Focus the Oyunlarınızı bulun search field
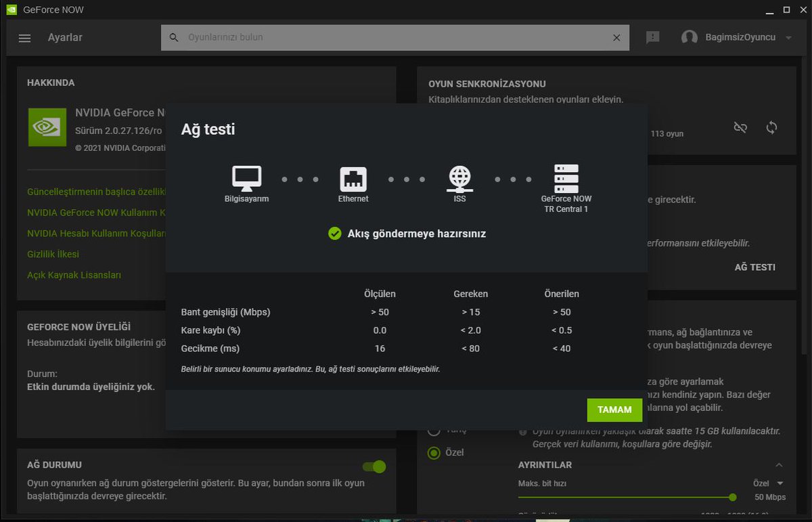The image size is (812, 522). coord(396,38)
